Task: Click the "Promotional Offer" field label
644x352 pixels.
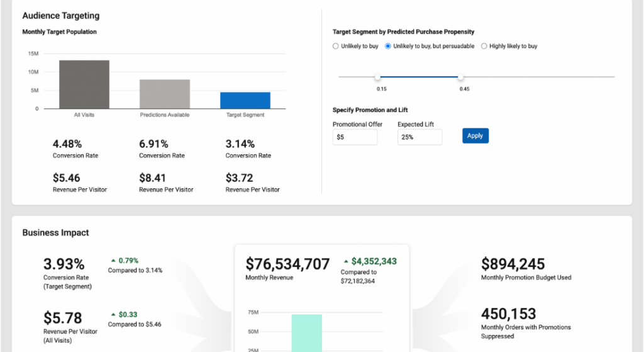Action: tap(357, 124)
